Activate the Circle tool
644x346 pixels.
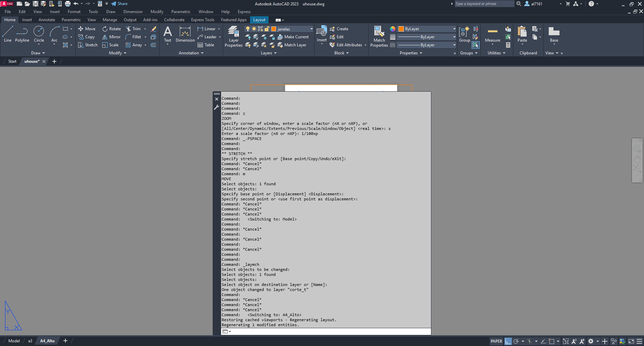39,34
